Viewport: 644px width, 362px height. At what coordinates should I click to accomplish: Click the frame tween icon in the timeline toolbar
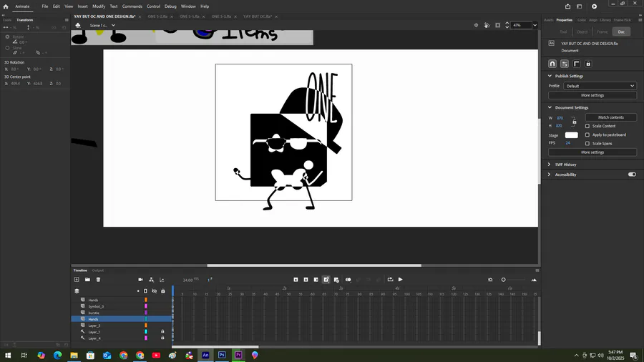pyautogui.click(x=336, y=280)
